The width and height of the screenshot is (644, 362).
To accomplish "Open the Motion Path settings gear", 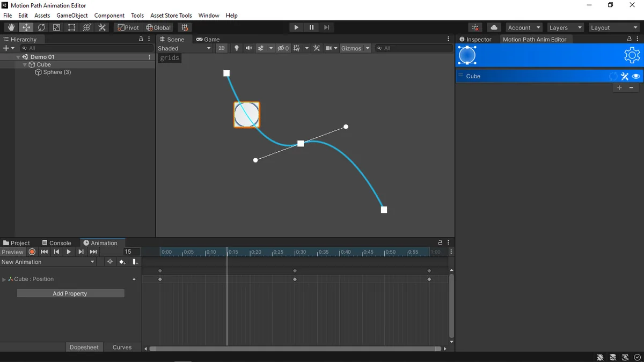I will (632, 55).
